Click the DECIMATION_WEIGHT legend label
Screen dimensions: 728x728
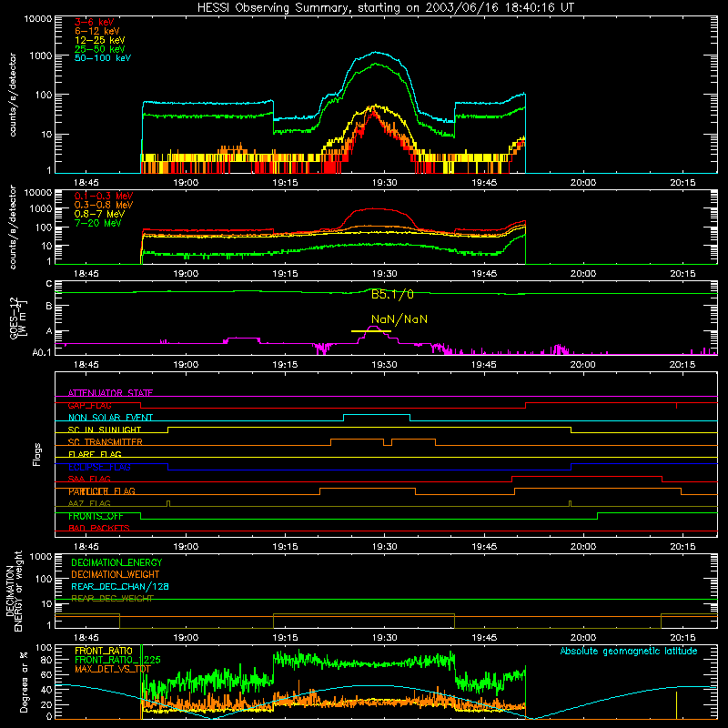pyautogui.click(x=116, y=574)
